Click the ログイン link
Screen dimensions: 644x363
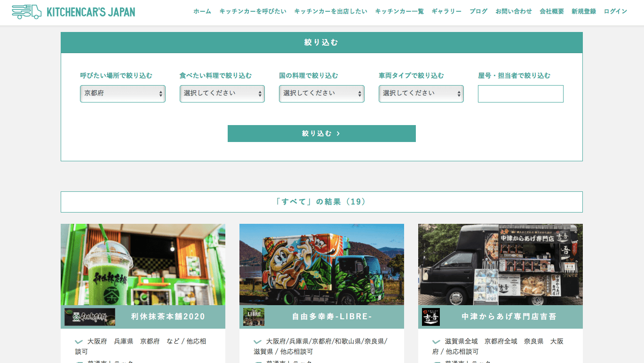(615, 11)
